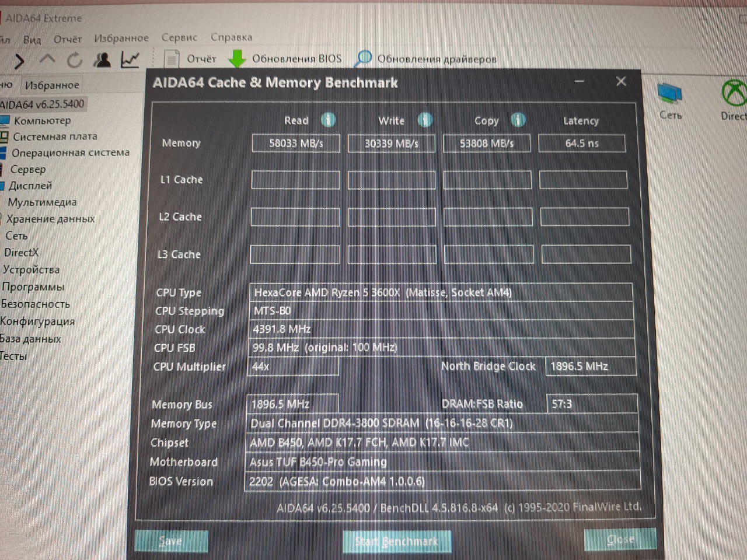Click the Memory Copy value 53808 MB/s

tap(487, 143)
